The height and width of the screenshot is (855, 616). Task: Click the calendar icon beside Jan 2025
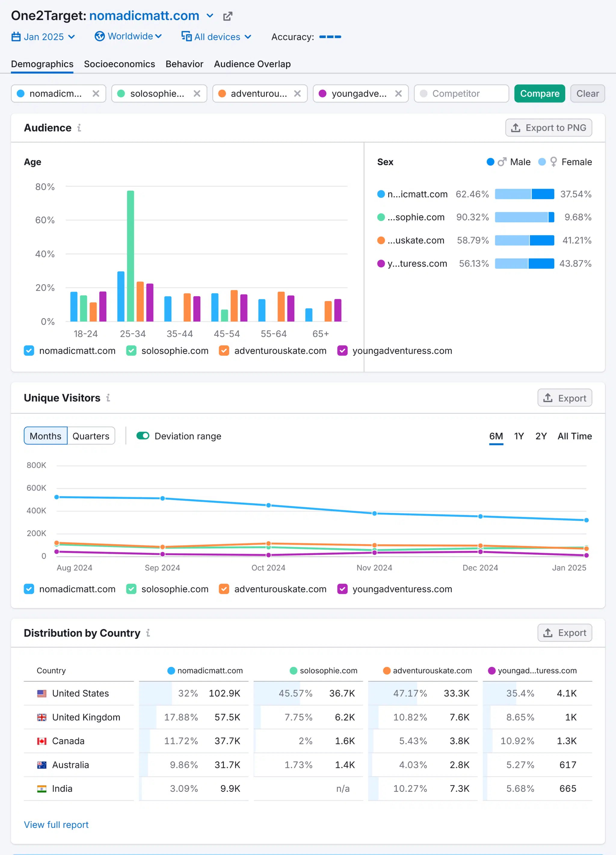tap(16, 37)
